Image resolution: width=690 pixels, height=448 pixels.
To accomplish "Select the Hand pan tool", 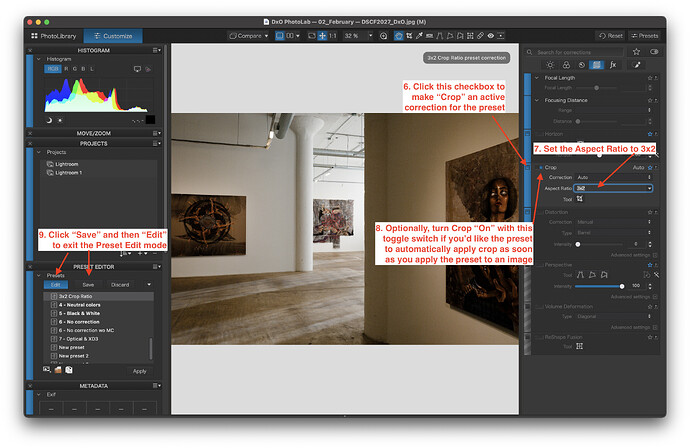I will pyautogui.click(x=398, y=36).
